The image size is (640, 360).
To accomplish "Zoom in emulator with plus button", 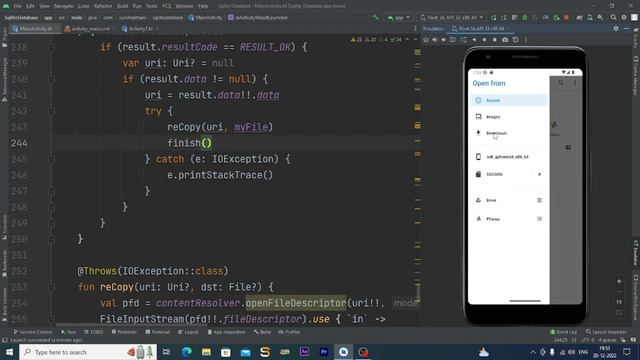I will 619,281.
